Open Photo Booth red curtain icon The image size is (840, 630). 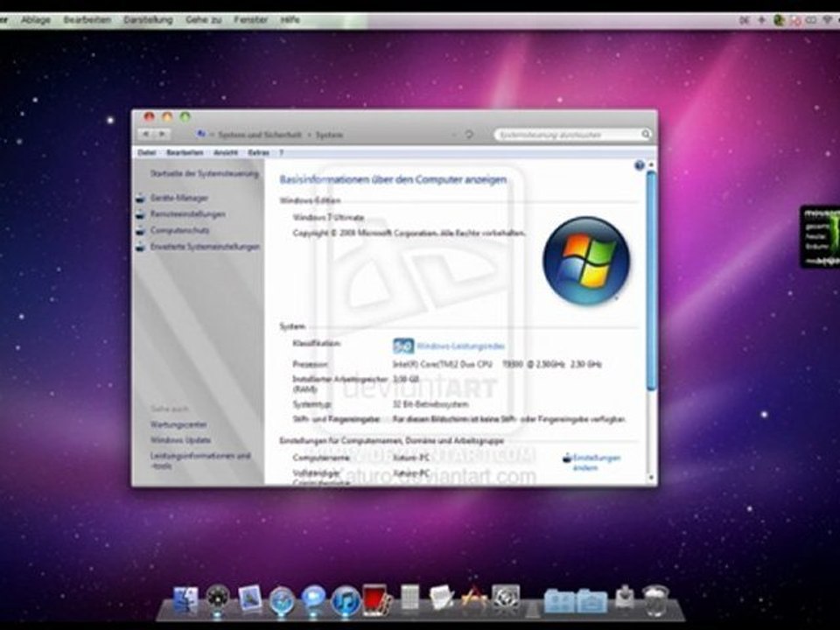click(376, 598)
